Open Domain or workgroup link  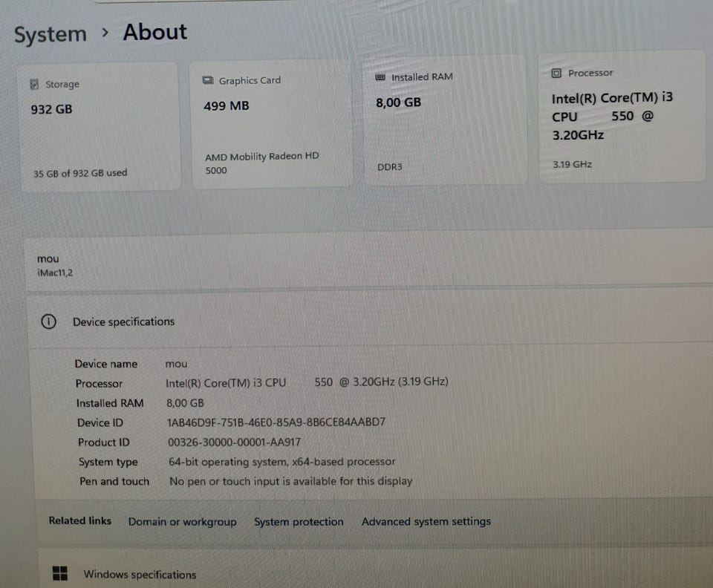pos(183,522)
